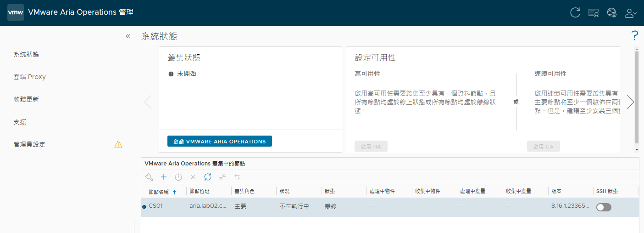
Task: Click the 主要 role cell
Action: [x=240, y=206]
